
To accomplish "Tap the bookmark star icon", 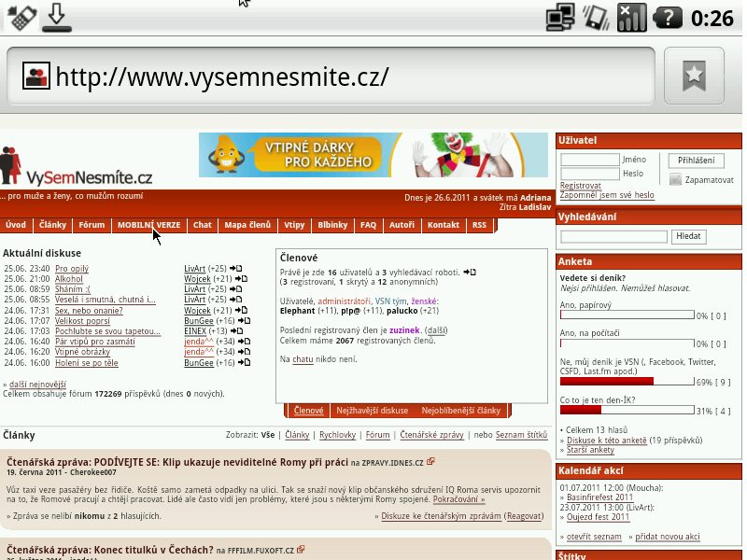I will [x=694, y=76].
